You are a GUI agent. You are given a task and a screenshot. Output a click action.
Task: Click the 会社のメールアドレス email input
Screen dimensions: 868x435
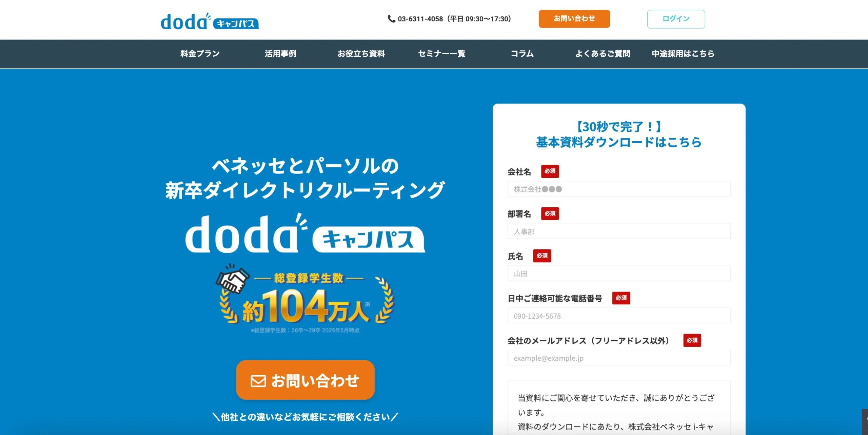[618, 358]
